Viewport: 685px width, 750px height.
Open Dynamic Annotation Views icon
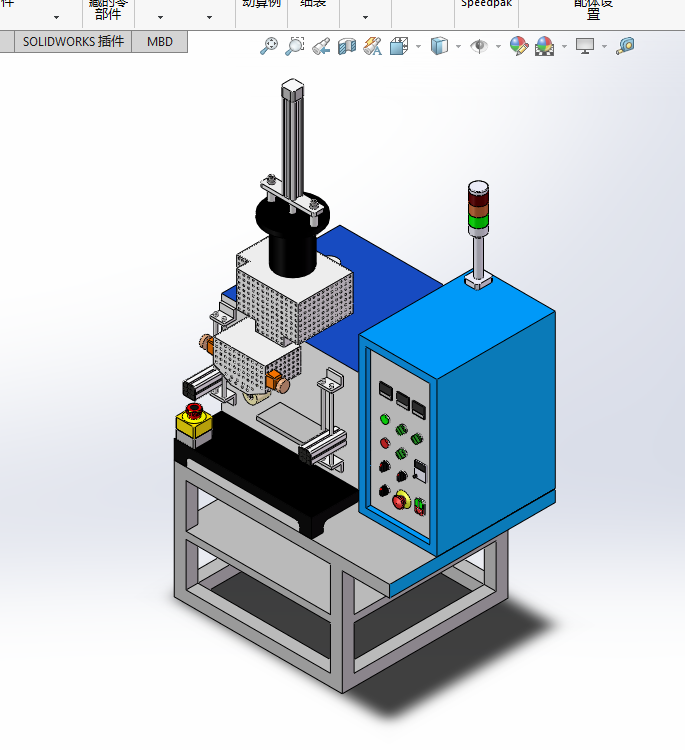pyautogui.click(x=373, y=46)
